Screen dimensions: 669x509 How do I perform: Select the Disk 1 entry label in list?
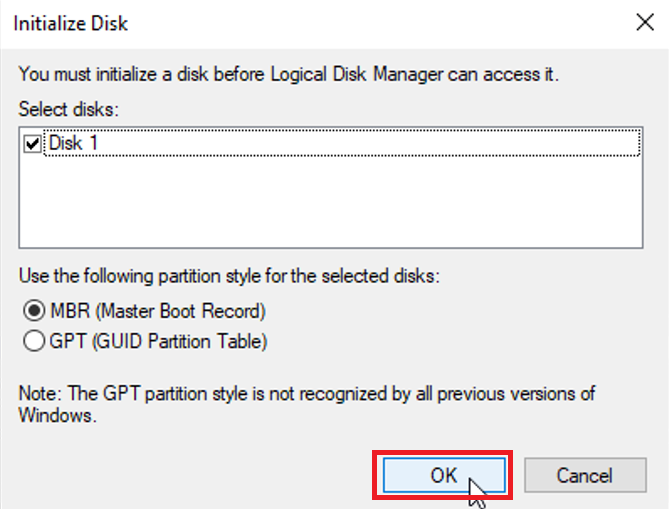tap(74, 144)
